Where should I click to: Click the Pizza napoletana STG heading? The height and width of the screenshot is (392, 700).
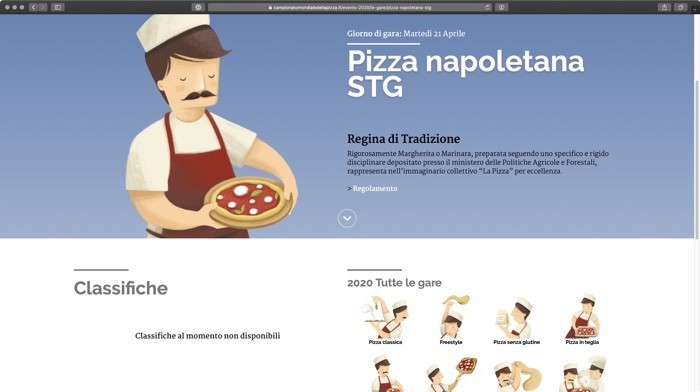pyautogui.click(x=465, y=73)
